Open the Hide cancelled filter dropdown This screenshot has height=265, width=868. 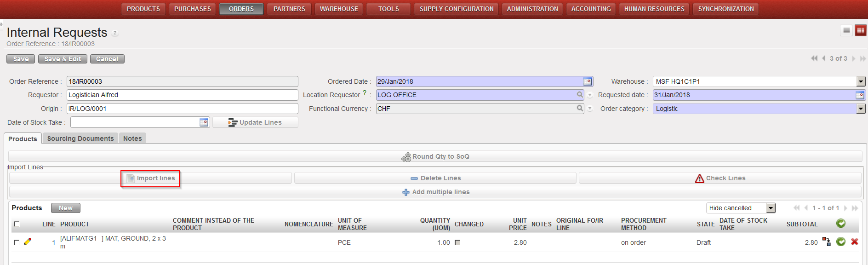coord(771,208)
